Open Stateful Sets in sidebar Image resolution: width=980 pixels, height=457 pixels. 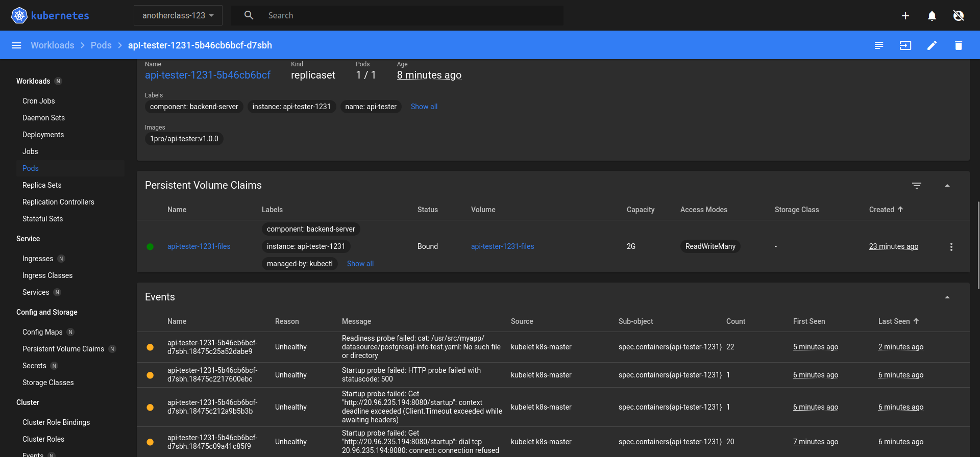pyautogui.click(x=43, y=219)
